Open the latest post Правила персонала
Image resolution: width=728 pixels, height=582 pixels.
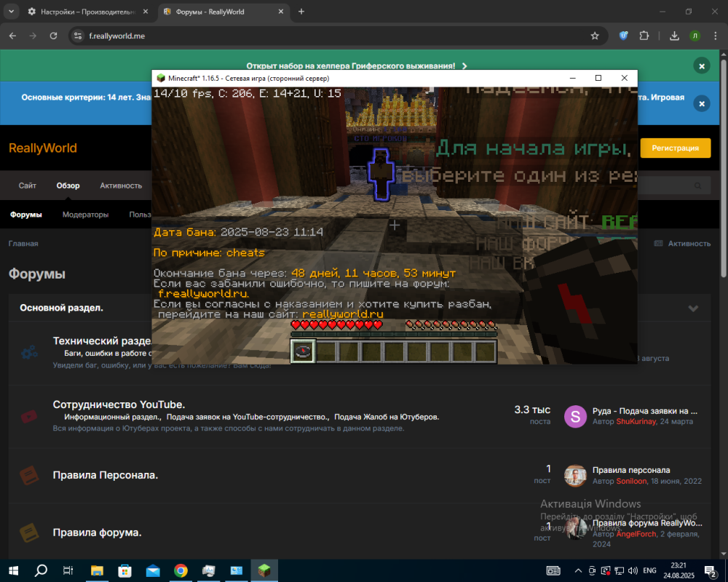631,470
